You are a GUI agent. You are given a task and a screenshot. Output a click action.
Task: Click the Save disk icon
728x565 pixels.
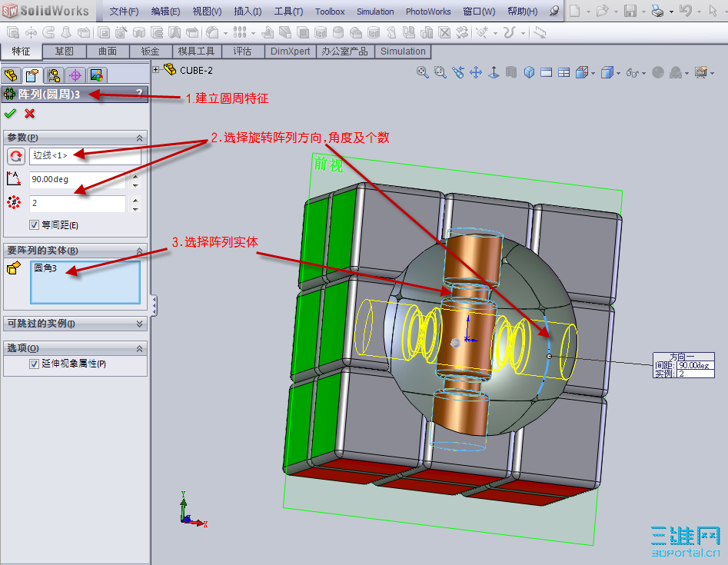630,11
